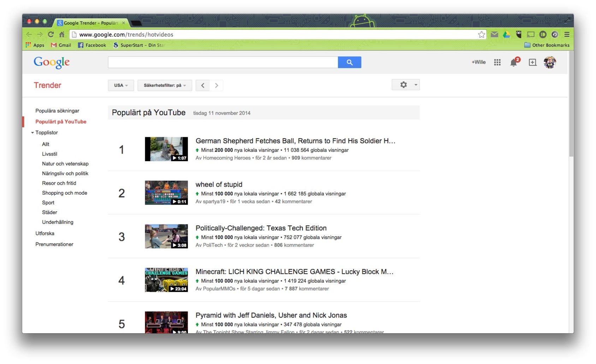Open the PoliTech channel link
The image size is (596, 364).
tap(213, 245)
